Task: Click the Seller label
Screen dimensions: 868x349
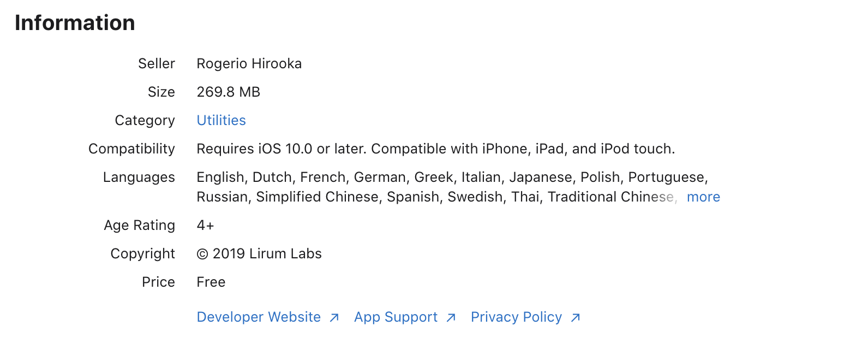Action: [x=157, y=63]
